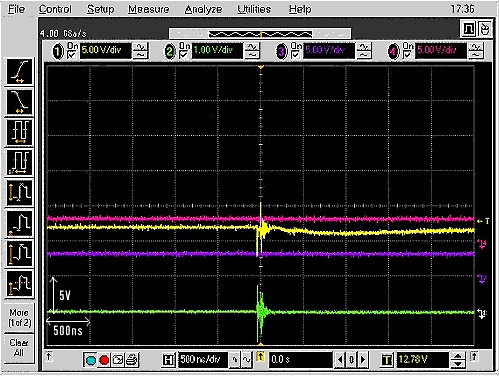Open the File menu

[x=16, y=9]
